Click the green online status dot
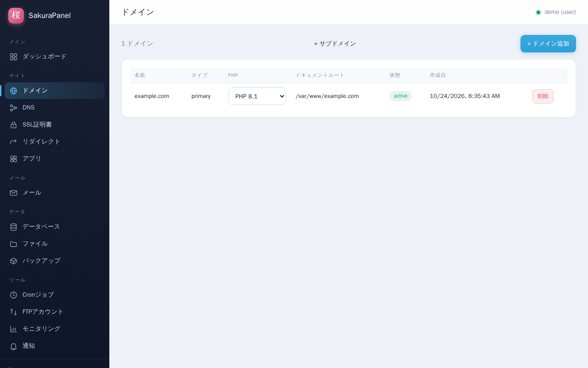 click(538, 12)
